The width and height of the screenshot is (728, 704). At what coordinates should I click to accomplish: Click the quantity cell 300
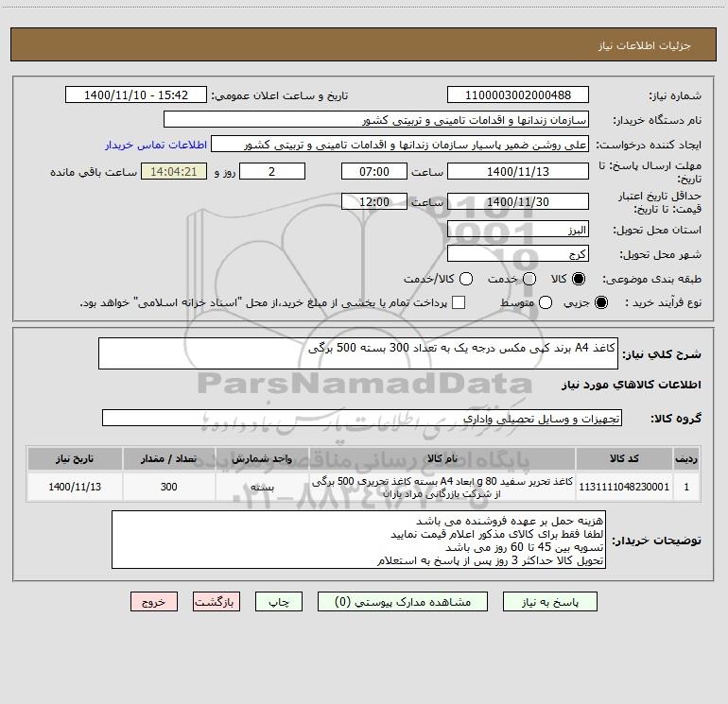click(x=169, y=487)
